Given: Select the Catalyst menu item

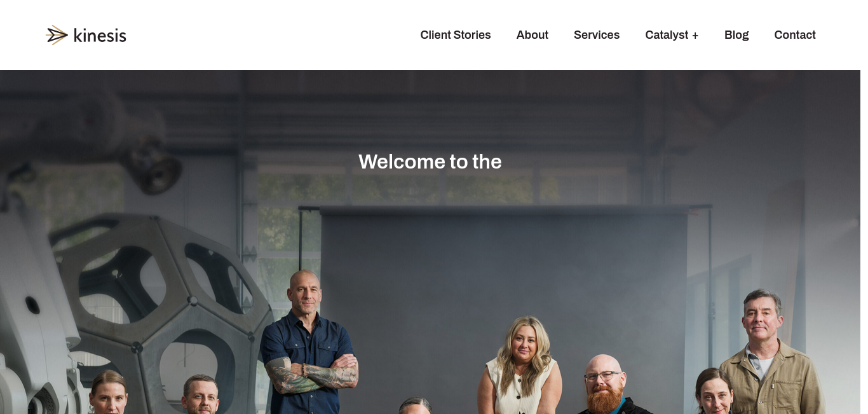Looking at the screenshot, I should (667, 35).
